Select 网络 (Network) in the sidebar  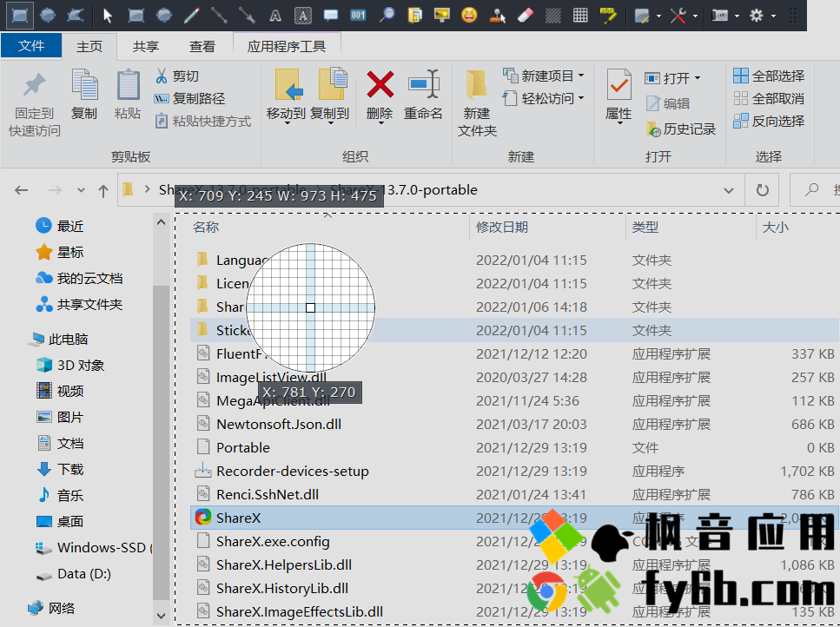click(51, 608)
